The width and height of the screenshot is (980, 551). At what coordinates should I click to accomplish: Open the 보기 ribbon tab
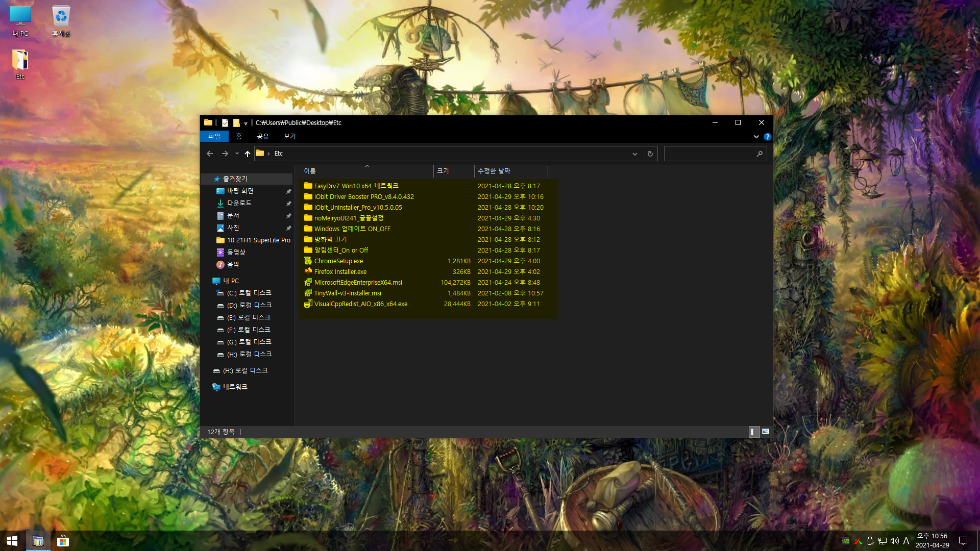coord(290,136)
